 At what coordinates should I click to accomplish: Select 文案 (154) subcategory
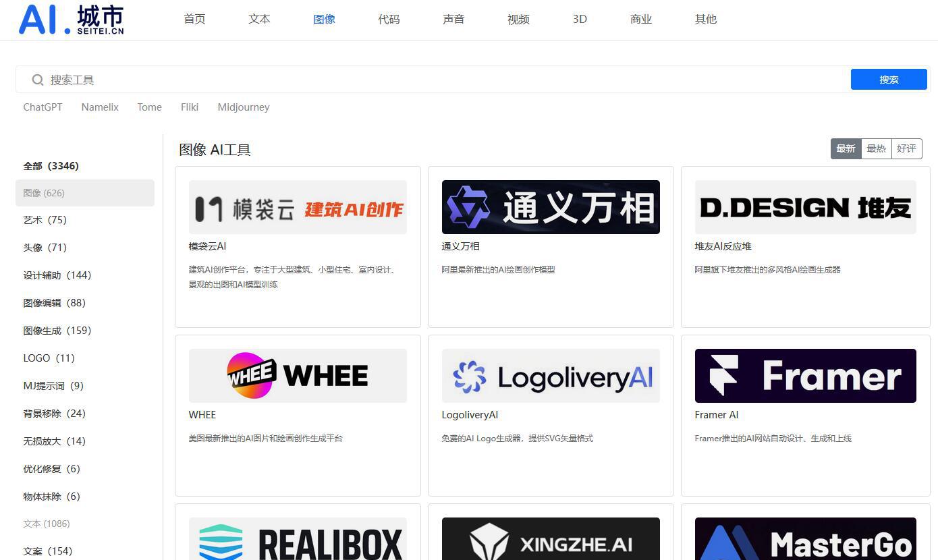click(48, 551)
